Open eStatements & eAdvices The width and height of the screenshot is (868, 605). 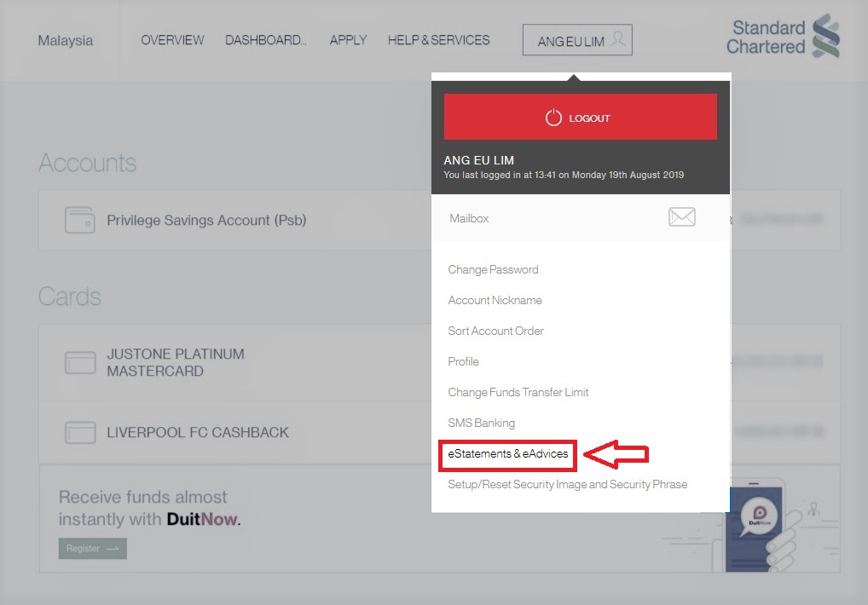[x=507, y=453]
